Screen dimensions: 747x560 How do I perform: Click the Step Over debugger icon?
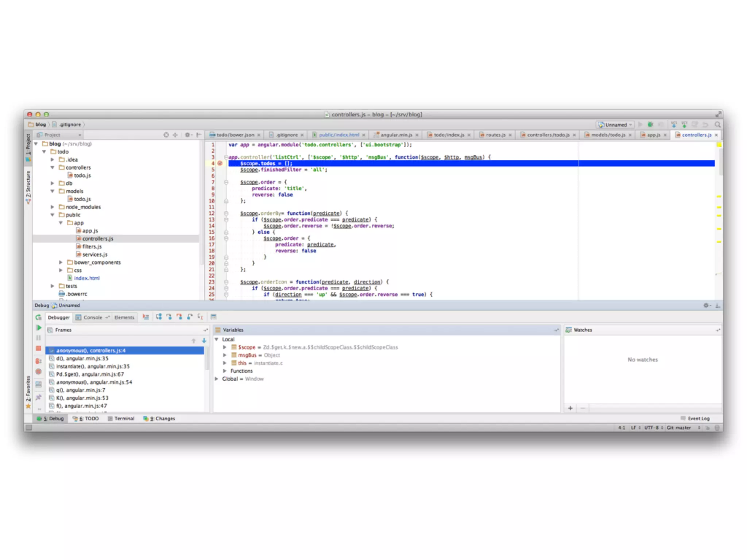159,317
